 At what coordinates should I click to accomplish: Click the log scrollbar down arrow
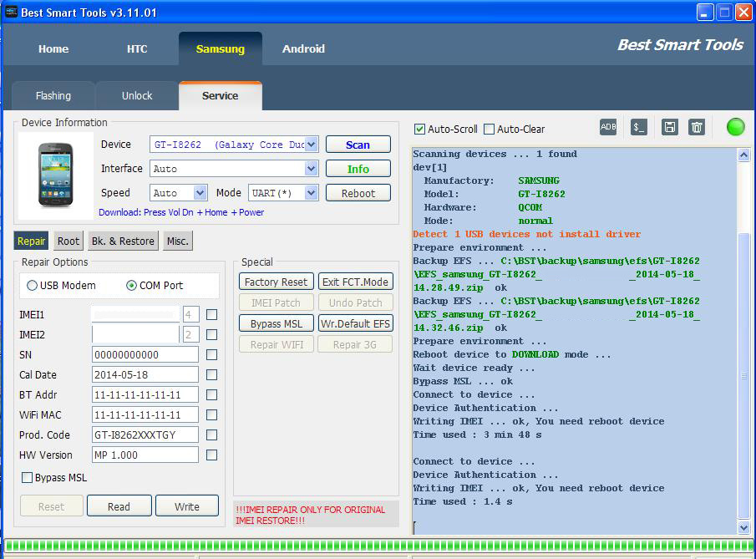click(x=743, y=527)
